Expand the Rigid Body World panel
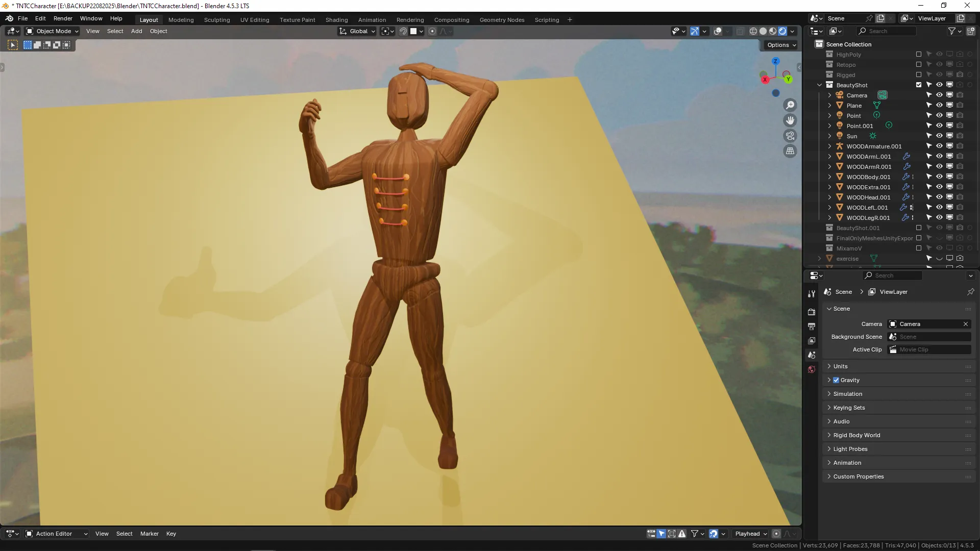 (x=856, y=435)
